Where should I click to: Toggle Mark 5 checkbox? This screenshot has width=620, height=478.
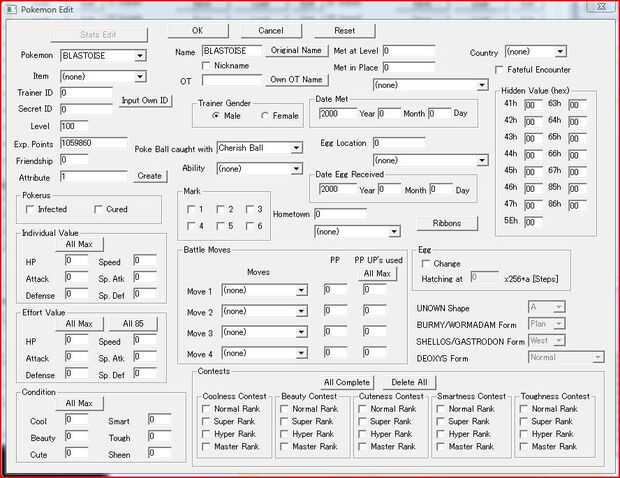point(221,226)
